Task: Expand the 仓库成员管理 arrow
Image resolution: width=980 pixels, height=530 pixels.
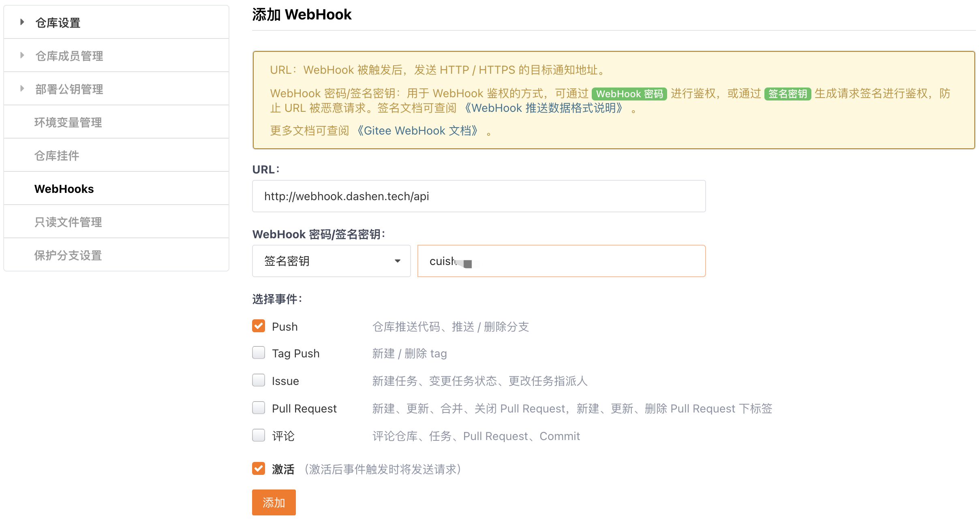Action: 22,56
